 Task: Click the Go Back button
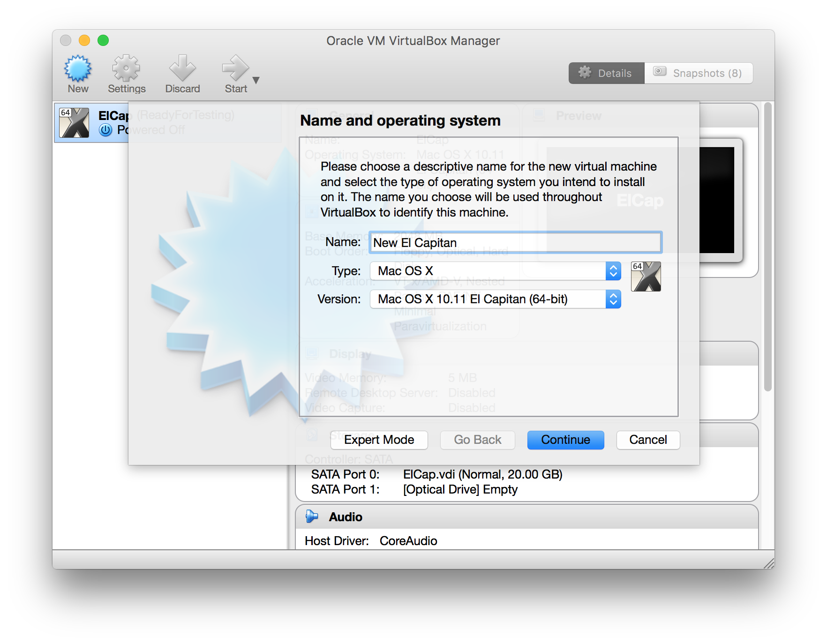pos(477,440)
